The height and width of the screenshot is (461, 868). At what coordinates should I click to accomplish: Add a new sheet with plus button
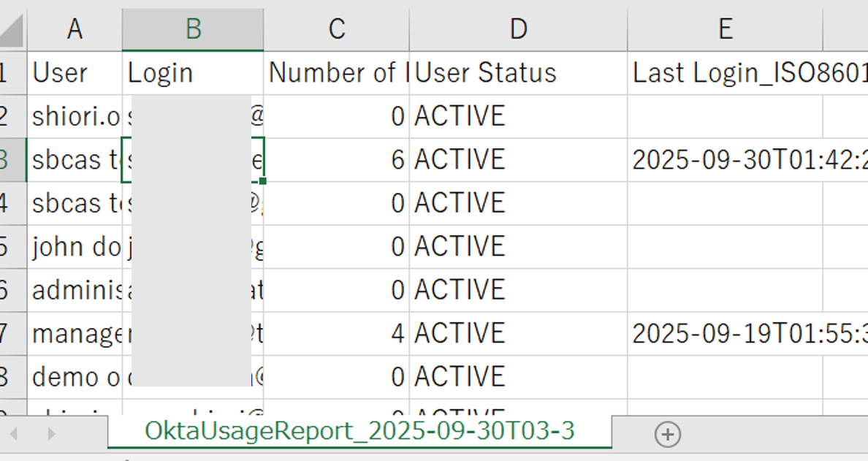pyautogui.click(x=667, y=434)
